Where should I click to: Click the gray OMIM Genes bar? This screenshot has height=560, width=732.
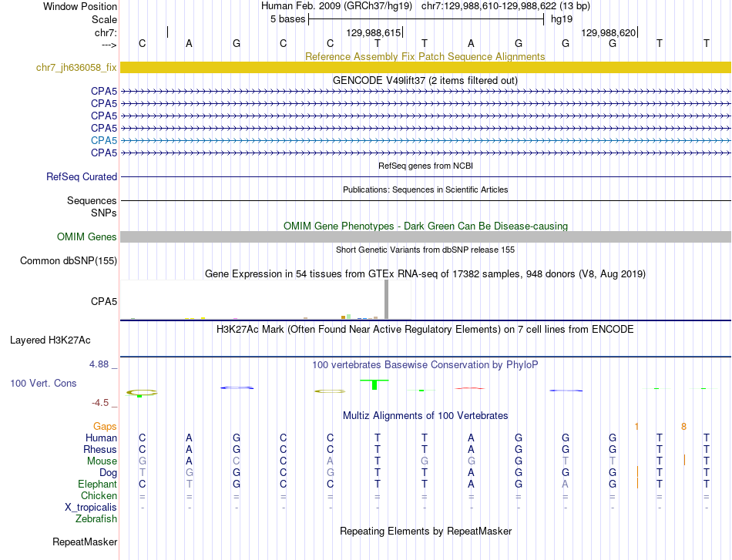[426, 237]
